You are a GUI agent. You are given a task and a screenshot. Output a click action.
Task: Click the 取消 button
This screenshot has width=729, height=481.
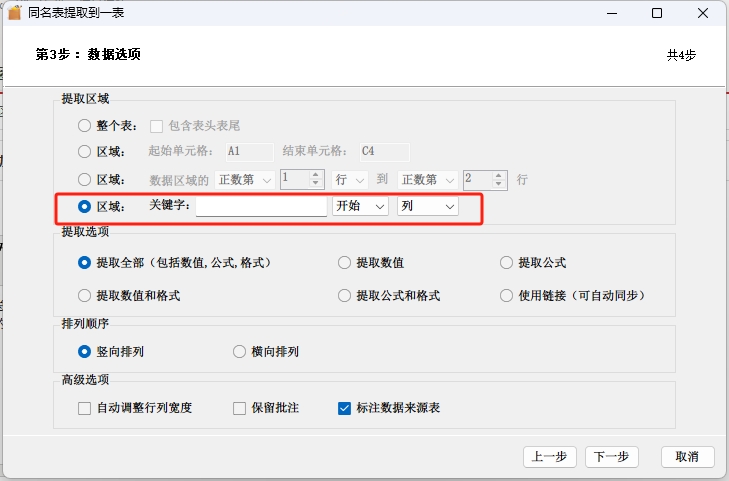[688, 457]
